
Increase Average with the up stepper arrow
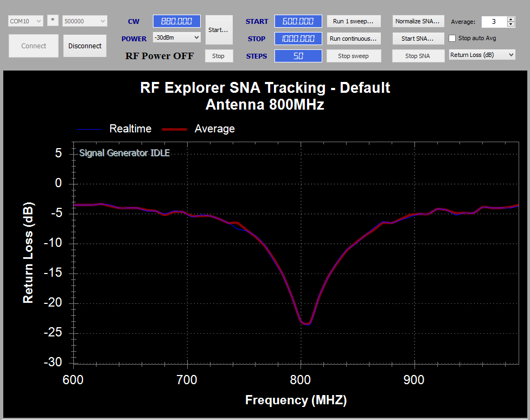click(511, 20)
